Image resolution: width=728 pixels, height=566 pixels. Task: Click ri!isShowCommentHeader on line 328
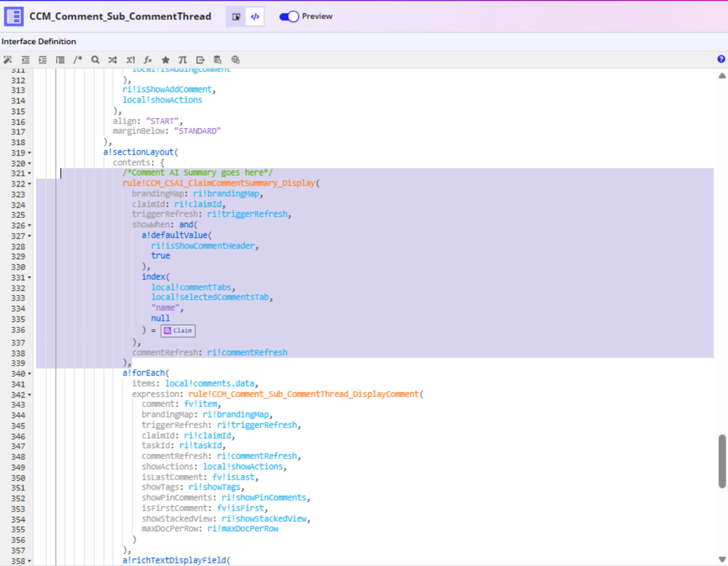point(203,246)
